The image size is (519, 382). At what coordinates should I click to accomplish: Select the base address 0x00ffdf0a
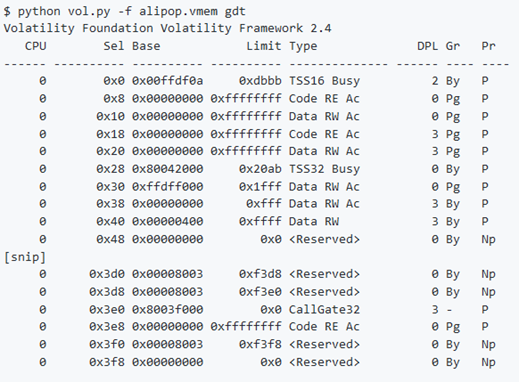tap(168, 81)
